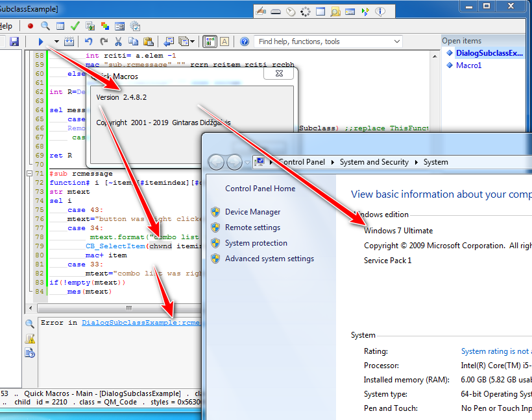
Task: Maximize the Quick Macros main window
Action: [487, 6]
